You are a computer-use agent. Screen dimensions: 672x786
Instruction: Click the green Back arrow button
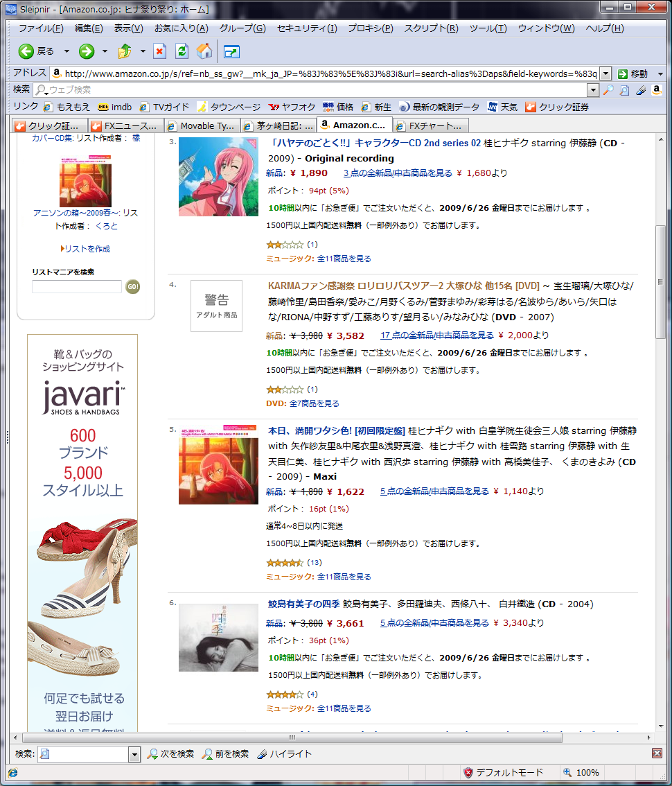click(x=26, y=51)
